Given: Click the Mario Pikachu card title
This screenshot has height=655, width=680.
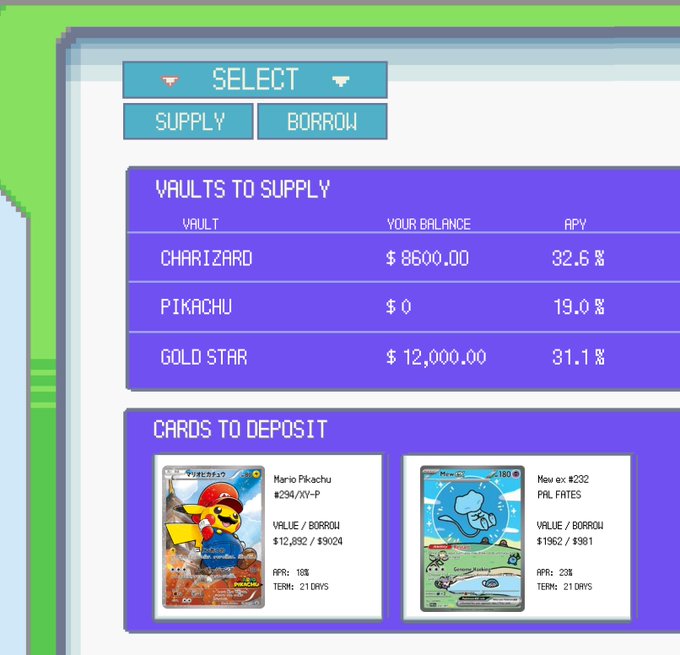Looking at the screenshot, I should (x=302, y=479).
